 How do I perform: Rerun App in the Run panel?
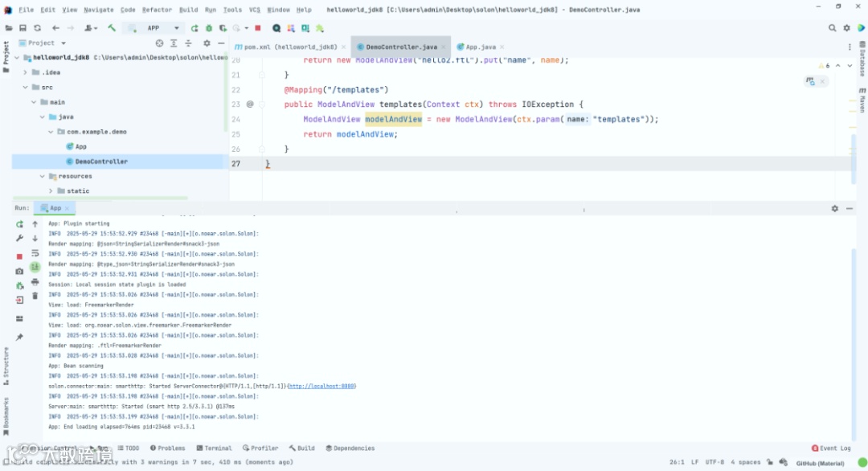(x=19, y=224)
